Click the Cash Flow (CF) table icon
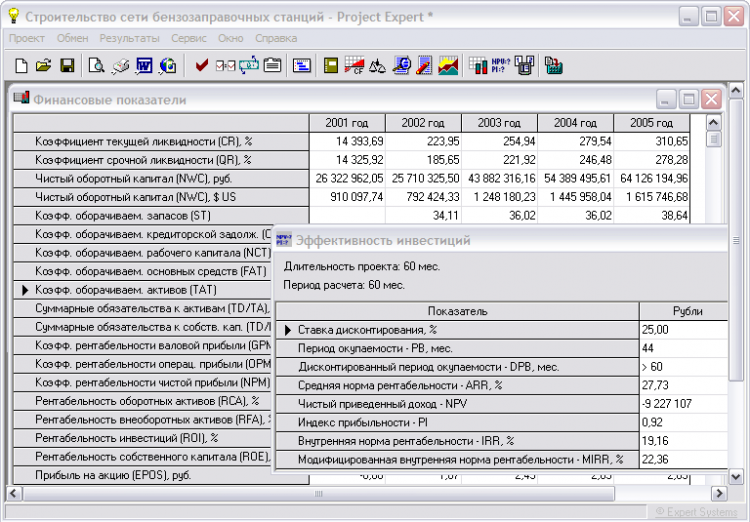Screen dimensions: 750x522 (354, 66)
